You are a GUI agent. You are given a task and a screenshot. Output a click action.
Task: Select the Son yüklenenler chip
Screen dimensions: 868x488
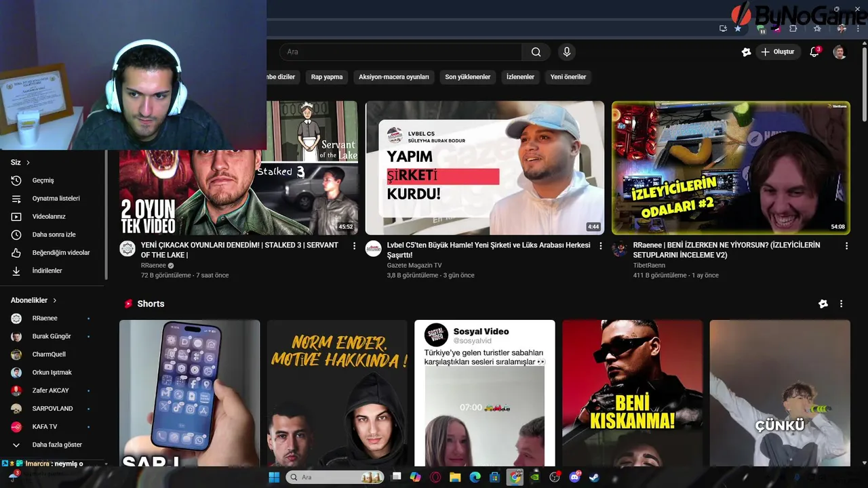coord(468,77)
